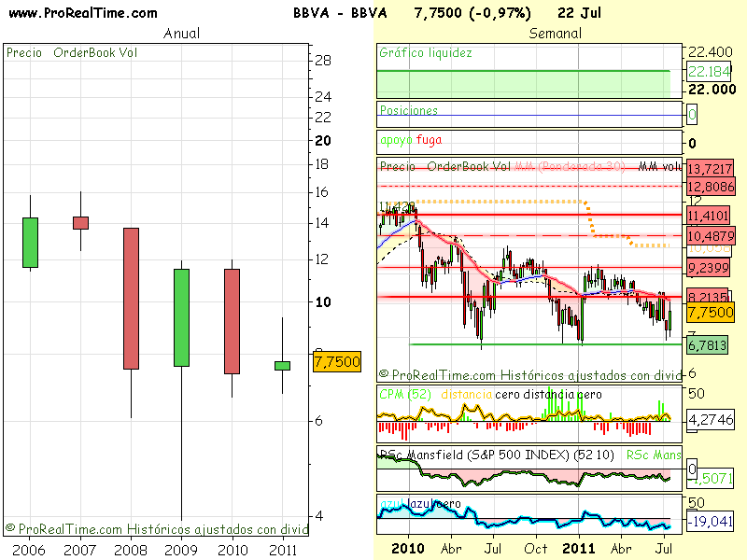Click the www.ProRealTime.com header text

(83, 13)
